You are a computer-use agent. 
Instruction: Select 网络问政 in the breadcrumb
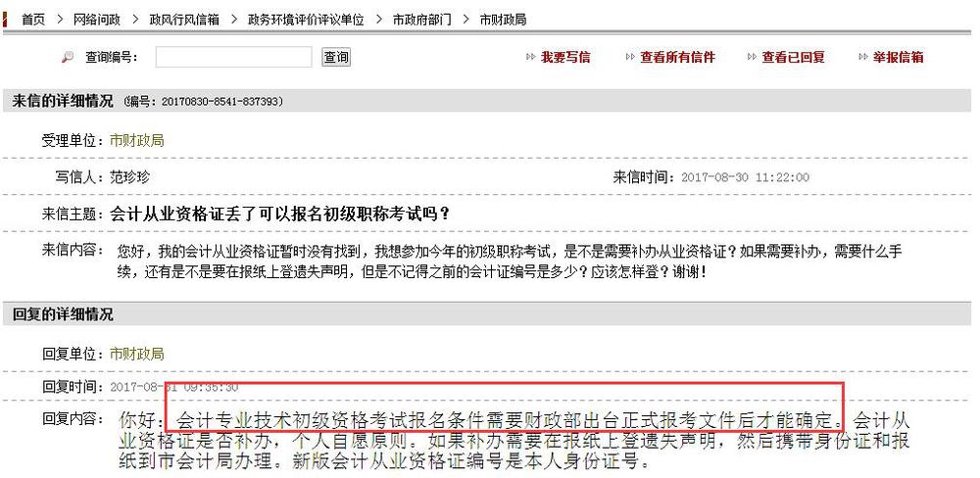tap(97, 20)
